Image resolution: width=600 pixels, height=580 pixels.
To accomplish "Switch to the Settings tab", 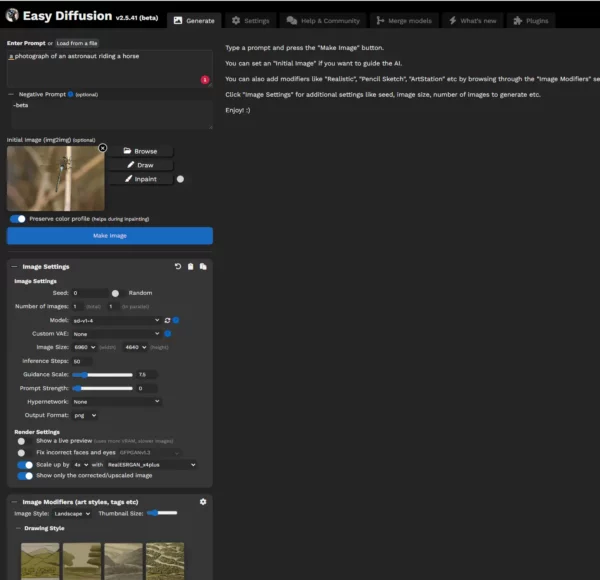I will click(x=251, y=21).
